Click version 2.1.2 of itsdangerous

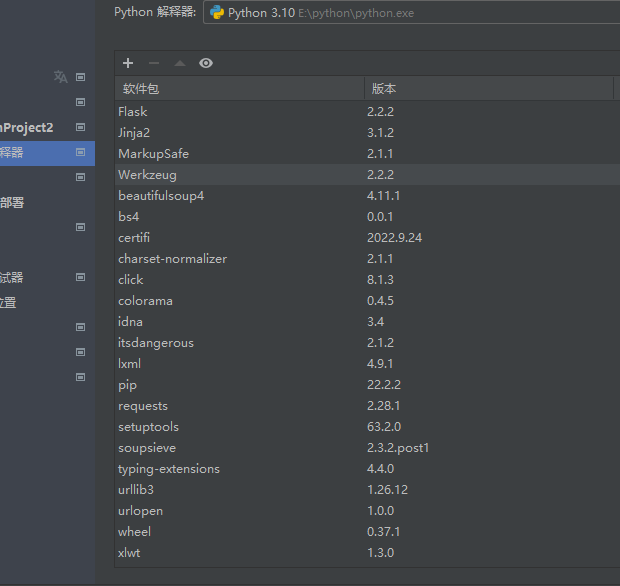pos(380,342)
